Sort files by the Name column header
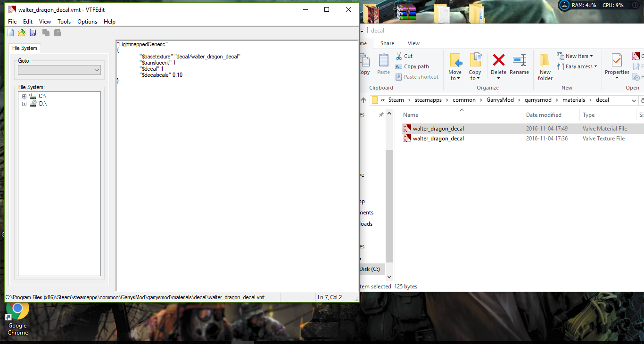 pos(411,115)
